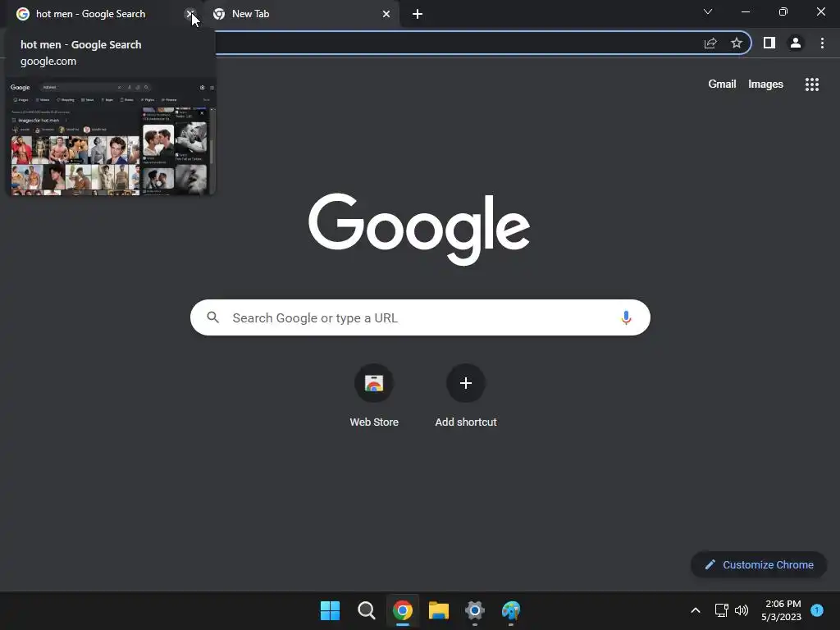840x630 pixels.
Task: Start voice search with microphone icon
Action: tap(626, 317)
